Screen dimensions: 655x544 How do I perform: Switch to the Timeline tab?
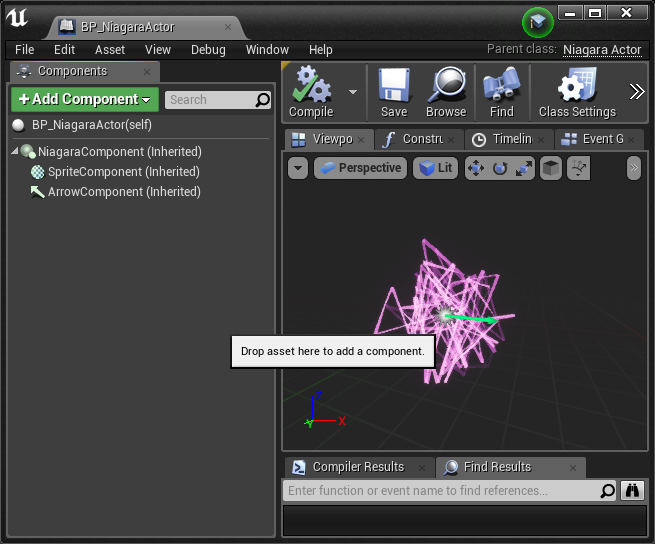(509, 139)
